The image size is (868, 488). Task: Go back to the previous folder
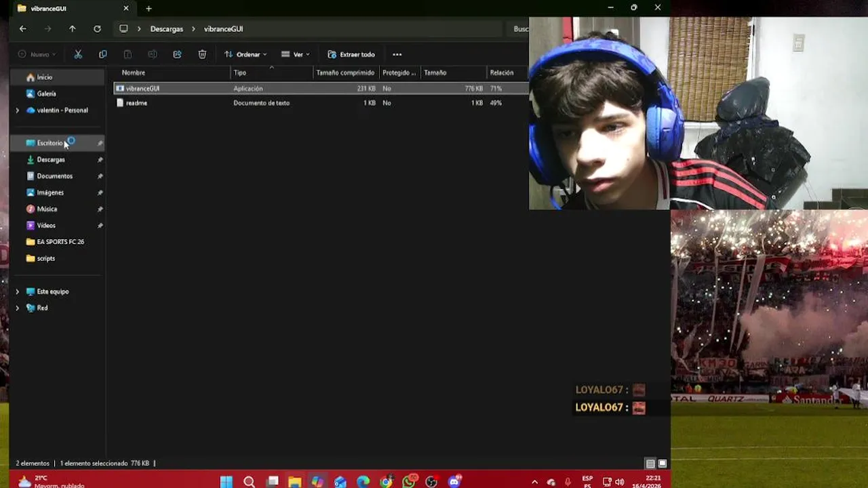pos(23,28)
